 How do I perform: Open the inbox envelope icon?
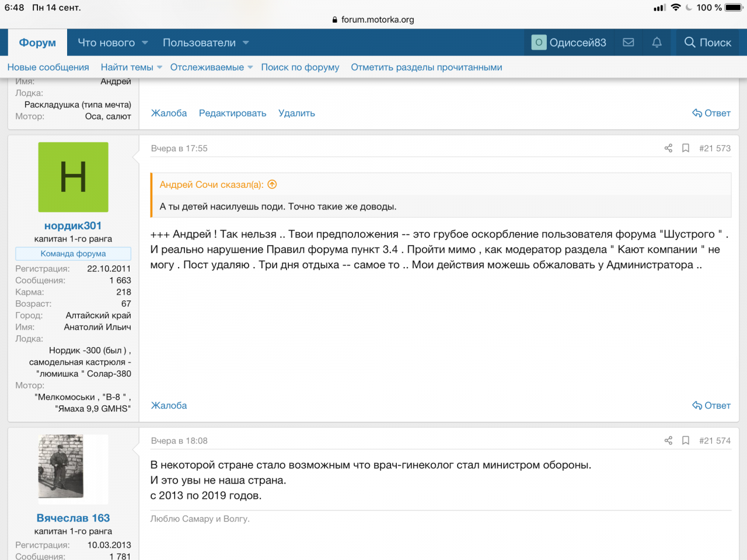tap(629, 43)
